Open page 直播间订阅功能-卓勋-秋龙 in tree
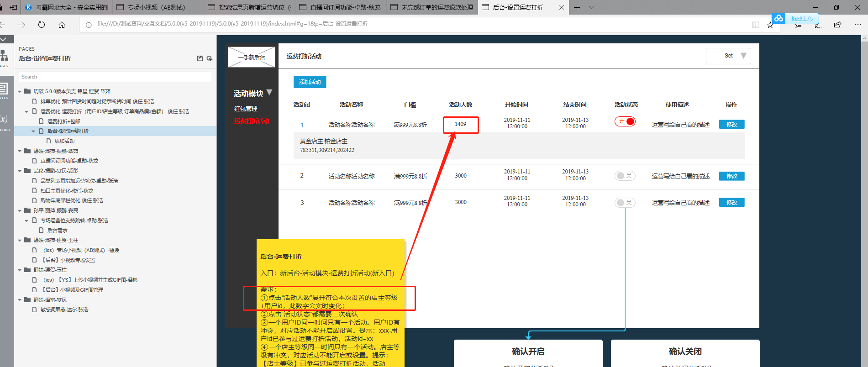 69,161
